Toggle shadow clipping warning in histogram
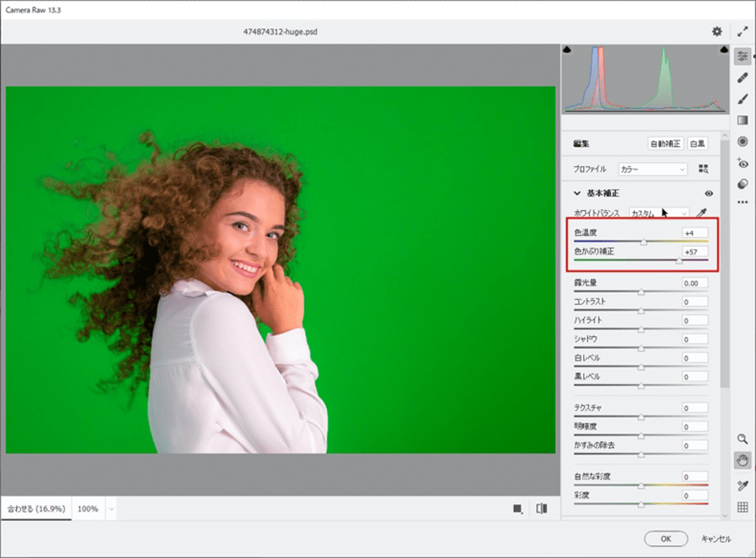756x558 pixels. (x=568, y=50)
